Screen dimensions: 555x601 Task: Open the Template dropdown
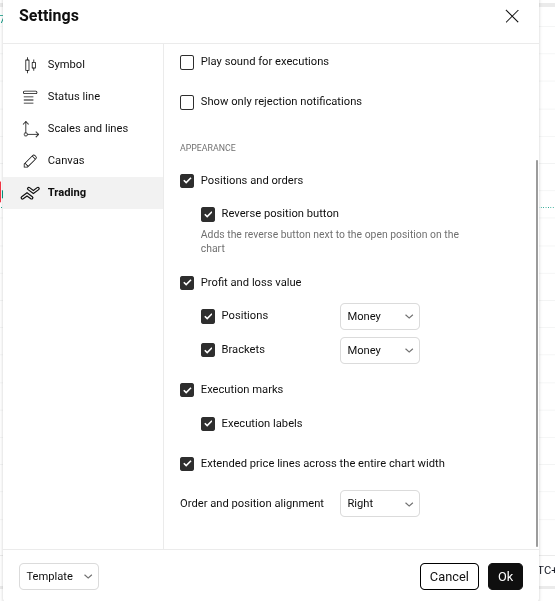(x=59, y=576)
